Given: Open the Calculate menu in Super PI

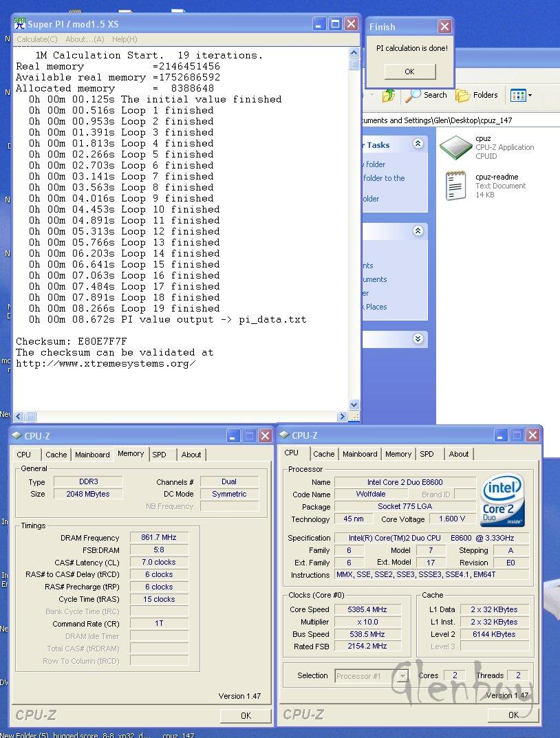Looking at the screenshot, I should (x=37, y=39).
